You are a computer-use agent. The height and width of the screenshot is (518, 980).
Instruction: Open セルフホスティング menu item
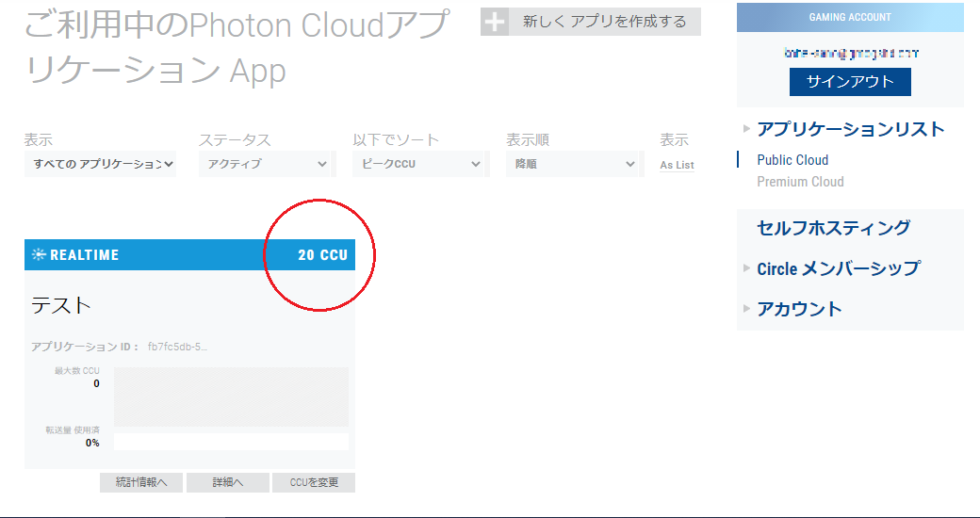coord(834,228)
